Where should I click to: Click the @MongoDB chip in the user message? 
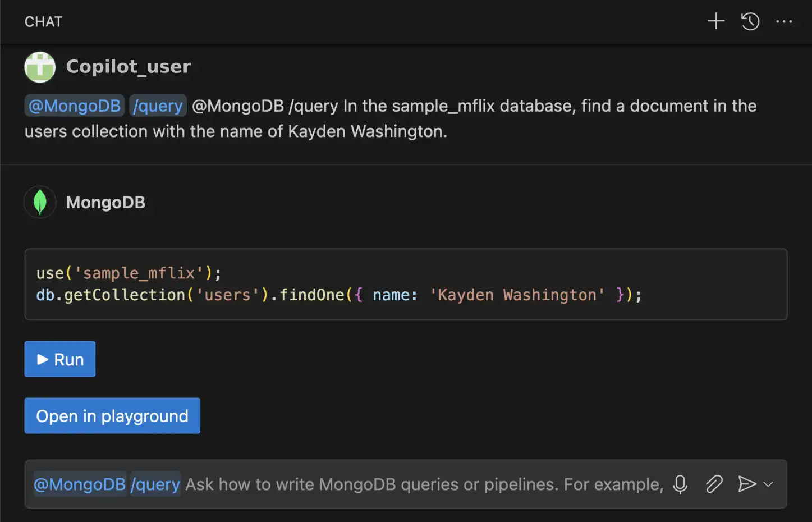pyautogui.click(x=74, y=106)
